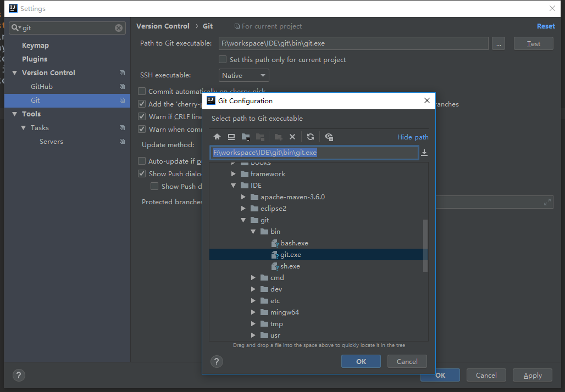This screenshot has height=392, width=565.
Task: Click the Desktop directory icon
Action: click(x=231, y=137)
